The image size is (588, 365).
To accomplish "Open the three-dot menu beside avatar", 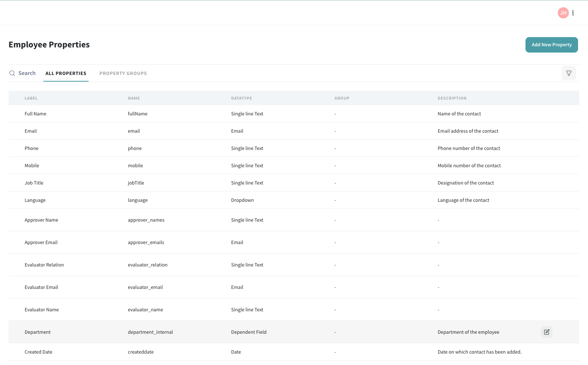I will point(573,13).
